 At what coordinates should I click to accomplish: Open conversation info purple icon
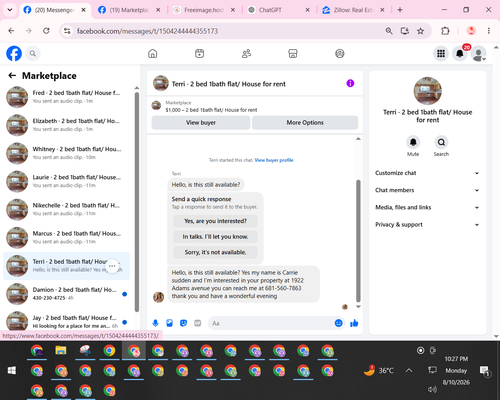(350, 83)
